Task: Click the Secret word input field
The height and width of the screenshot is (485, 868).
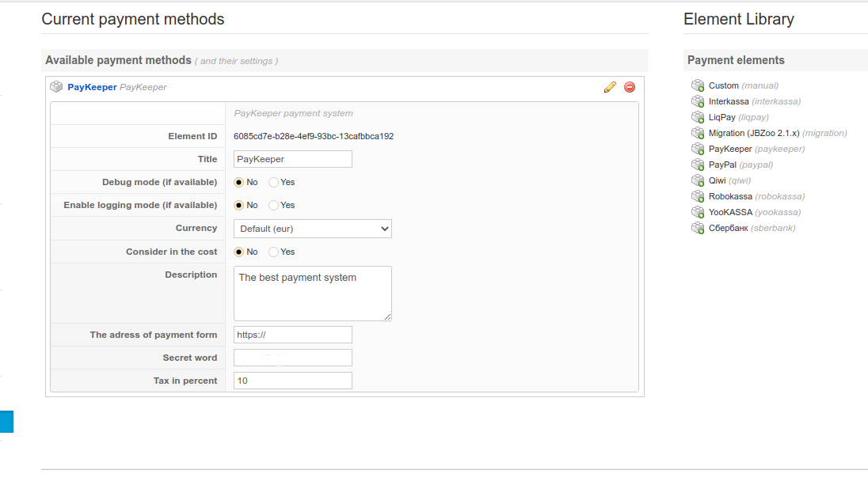Action: click(x=293, y=358)
